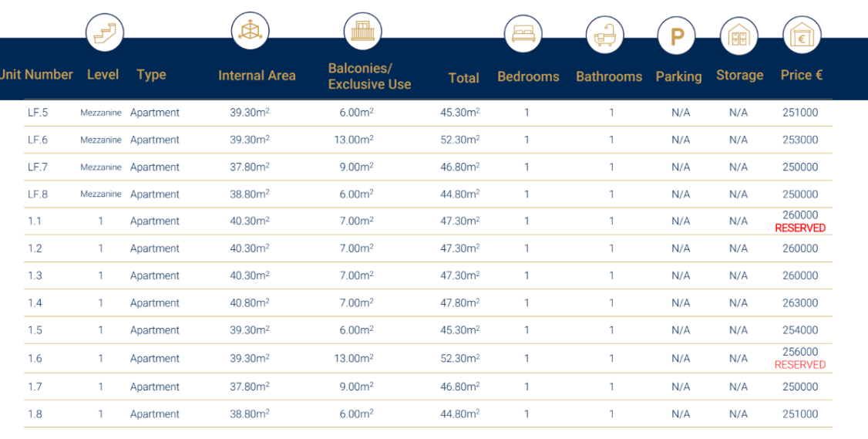
Task: Select the Internal Area column header
Action: [x=257, y=76]
